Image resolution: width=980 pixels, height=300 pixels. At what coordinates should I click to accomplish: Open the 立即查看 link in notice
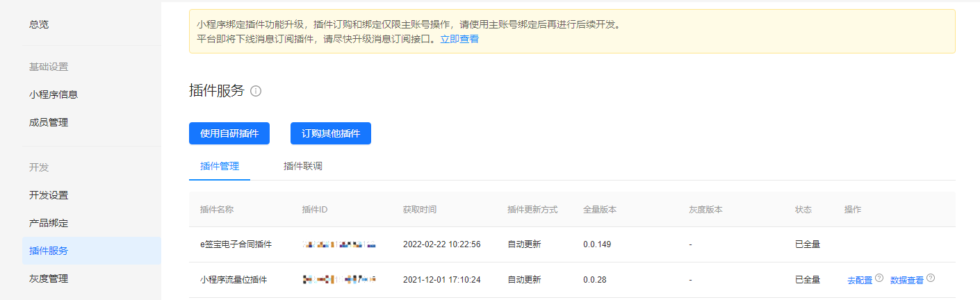[x=459, y=39]
